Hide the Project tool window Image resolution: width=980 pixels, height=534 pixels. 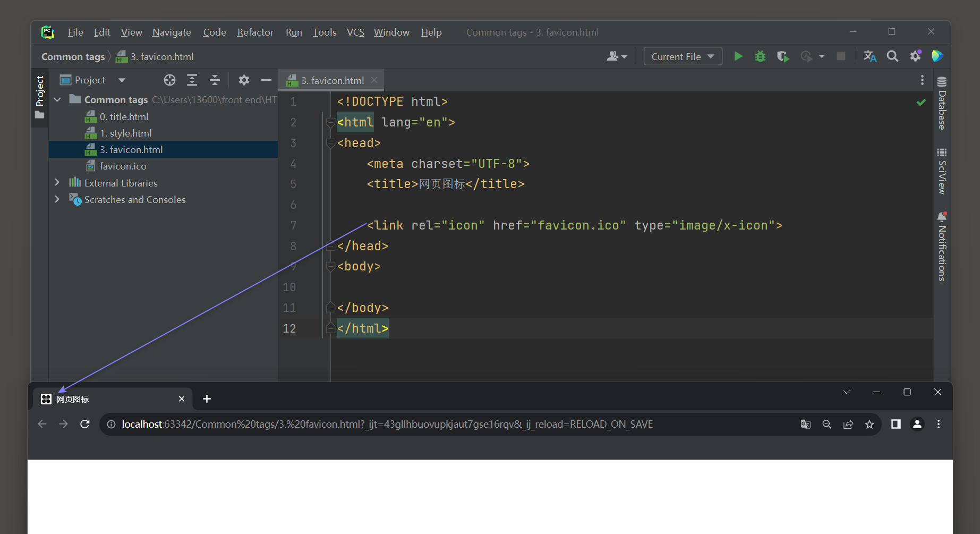(x=266, y=80)
